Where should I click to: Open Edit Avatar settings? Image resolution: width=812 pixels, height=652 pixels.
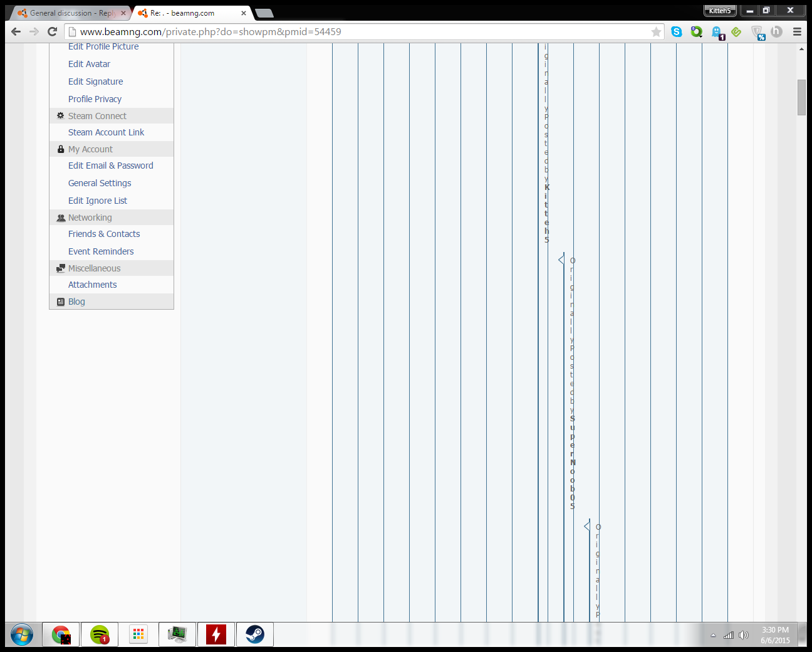89,64
